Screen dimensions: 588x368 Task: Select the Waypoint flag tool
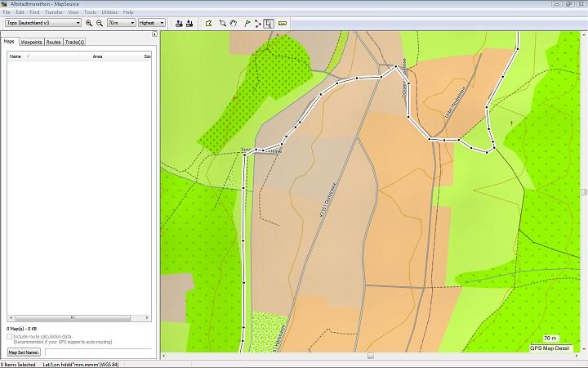(x=247, y=23)
